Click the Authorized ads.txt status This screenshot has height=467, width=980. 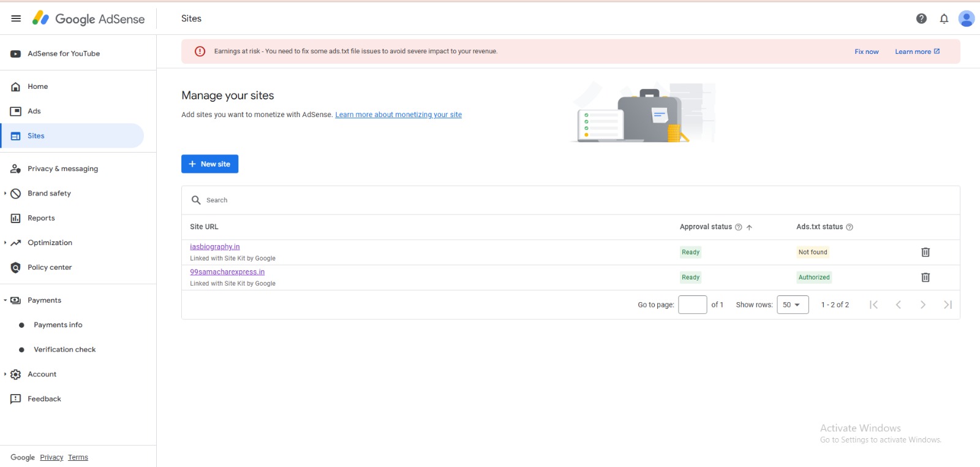814,277
